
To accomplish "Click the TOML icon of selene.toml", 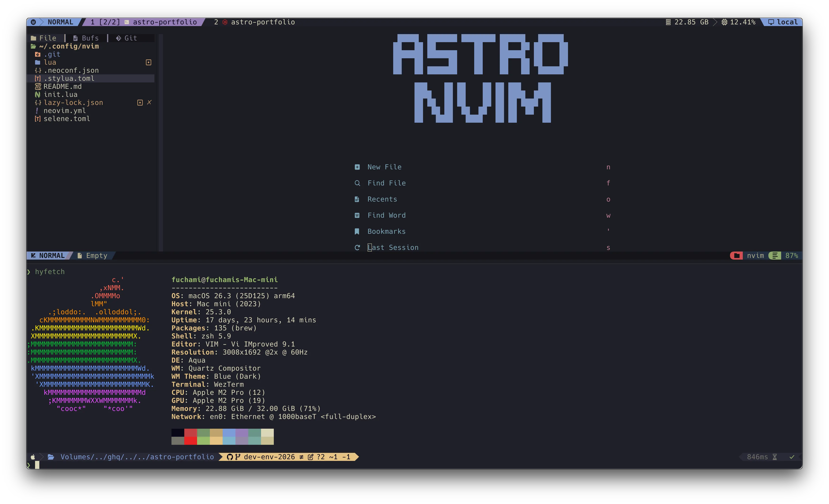I will pyautogui.click(x=38, y=119).
